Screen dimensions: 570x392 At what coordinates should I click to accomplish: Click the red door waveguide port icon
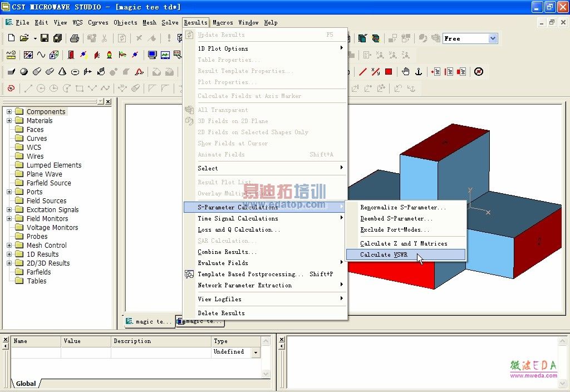[x=71, y=55]
